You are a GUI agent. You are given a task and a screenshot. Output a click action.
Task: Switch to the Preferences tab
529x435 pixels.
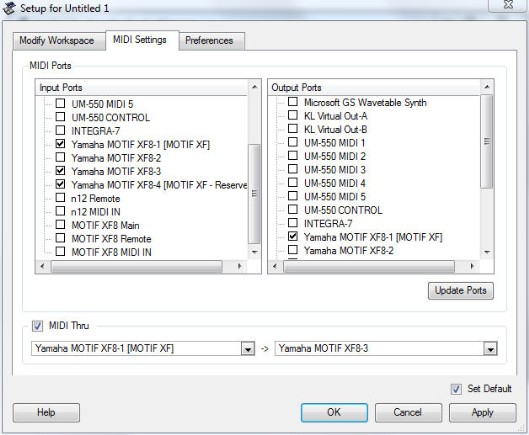click(210, 41)
